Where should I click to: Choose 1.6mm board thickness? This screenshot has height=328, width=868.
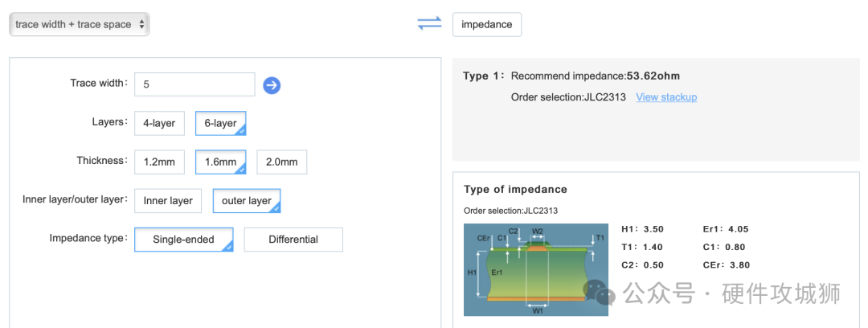tap(220, 162)
